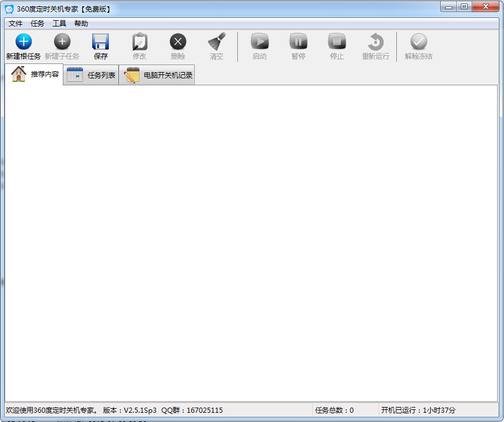Click the 开机已运行：1小时37分 status text

(x=418, y=410)
